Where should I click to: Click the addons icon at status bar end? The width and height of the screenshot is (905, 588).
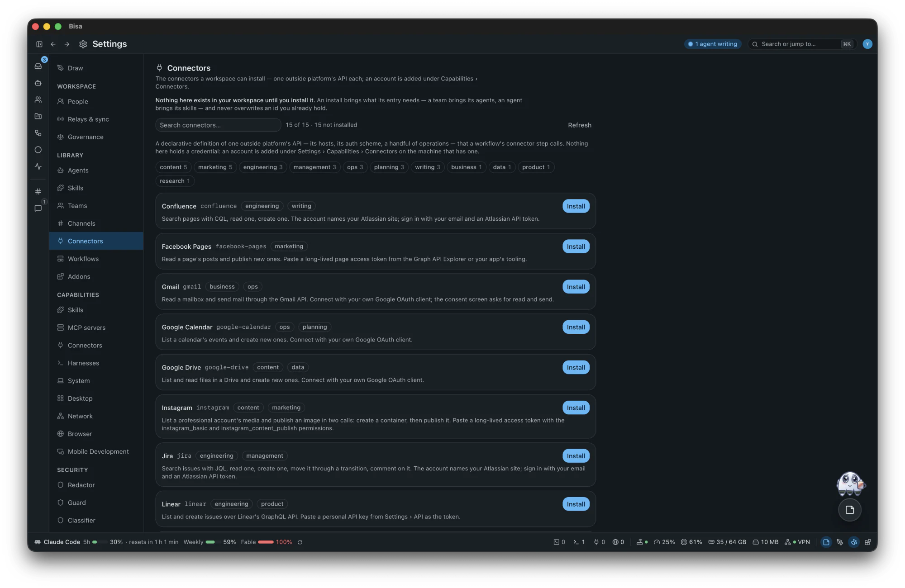point(868,542)
